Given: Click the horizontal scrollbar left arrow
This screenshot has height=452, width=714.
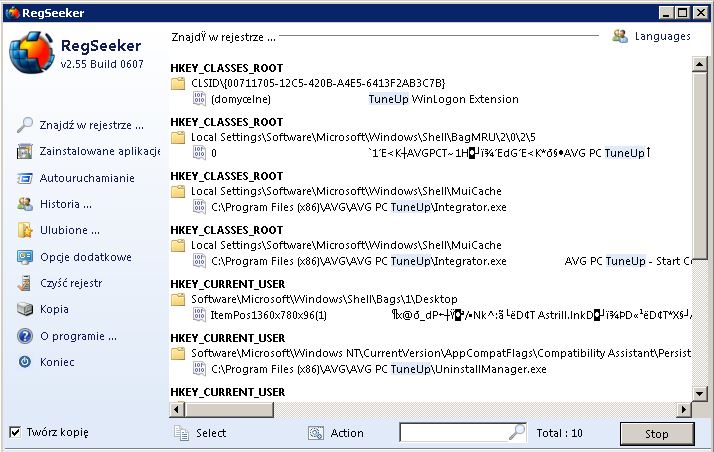Looking at the screenshot, I should [x=177, y=410].
